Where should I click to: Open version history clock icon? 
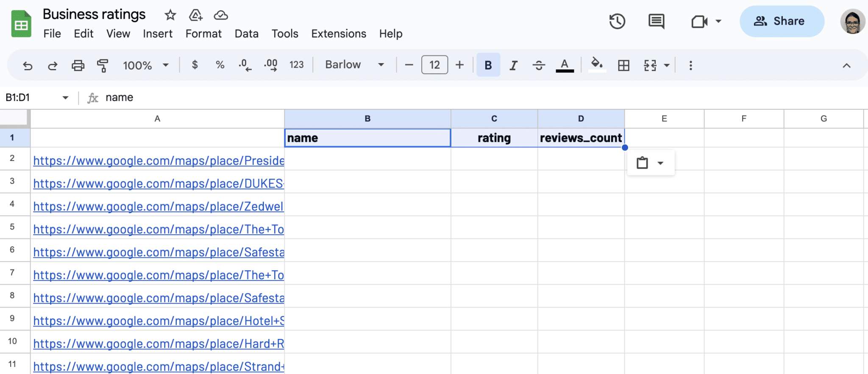coord(617,21)
